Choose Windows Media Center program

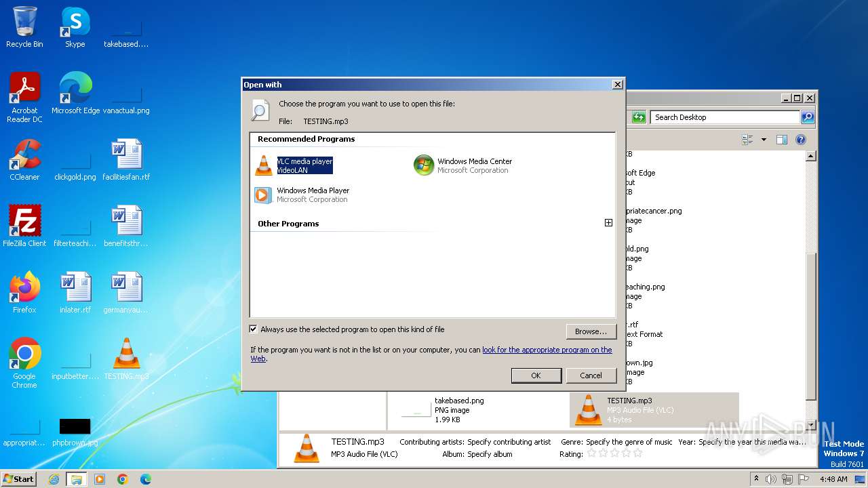(463, 165)
